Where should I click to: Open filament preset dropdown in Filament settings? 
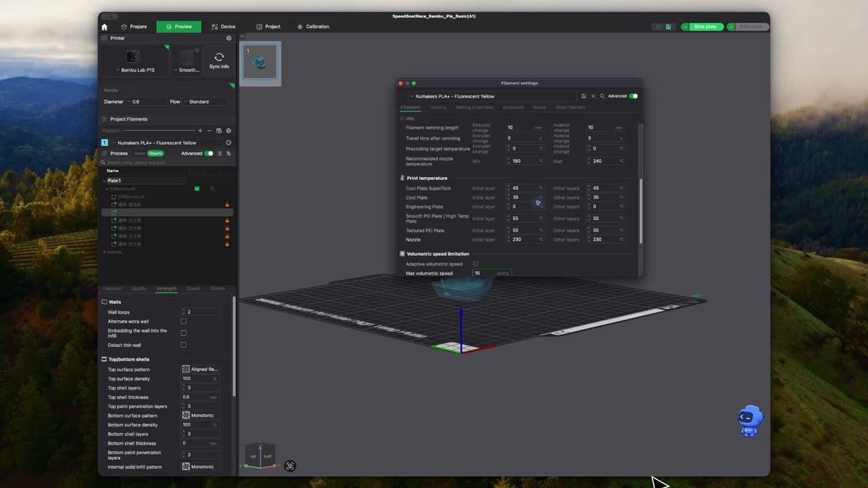pyautogui.click(x=492, y=95)
